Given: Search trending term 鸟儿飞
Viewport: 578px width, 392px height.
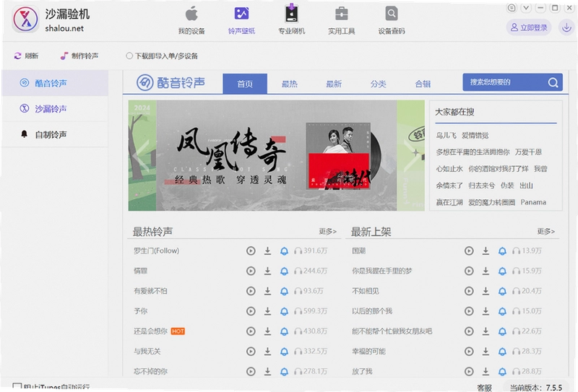Looking at the screenshot, I should coord(446,135).
